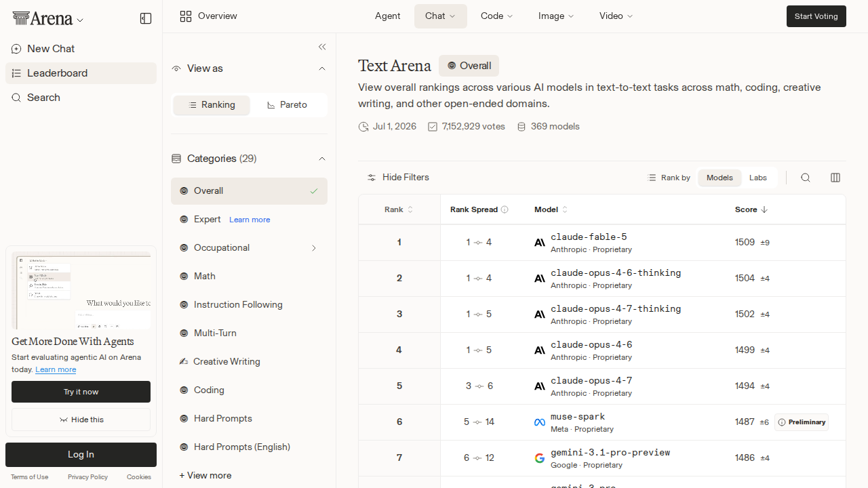The height and width of the screenshot is (488, 868).
Task: Select the Multi-Turn category
Action: tap(249, 333)
